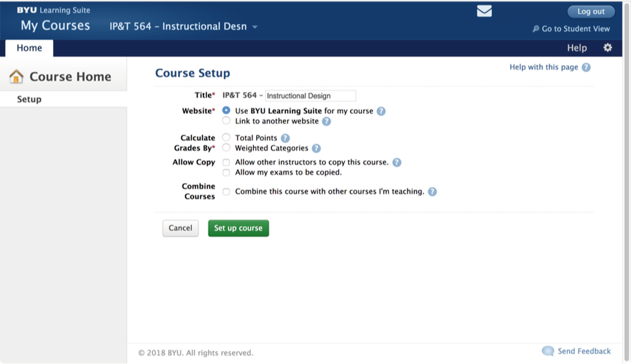This screenshot has width=631, height=364.
Task: Click help icon beside Help with this page
Action: tap(586, 67)
